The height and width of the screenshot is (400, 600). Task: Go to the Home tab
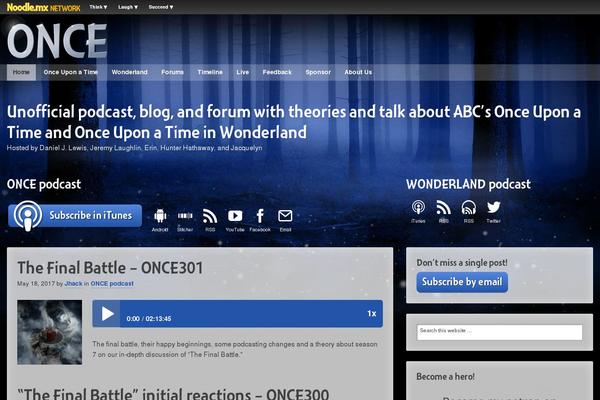pyautogui.click(x=21, y=72)
